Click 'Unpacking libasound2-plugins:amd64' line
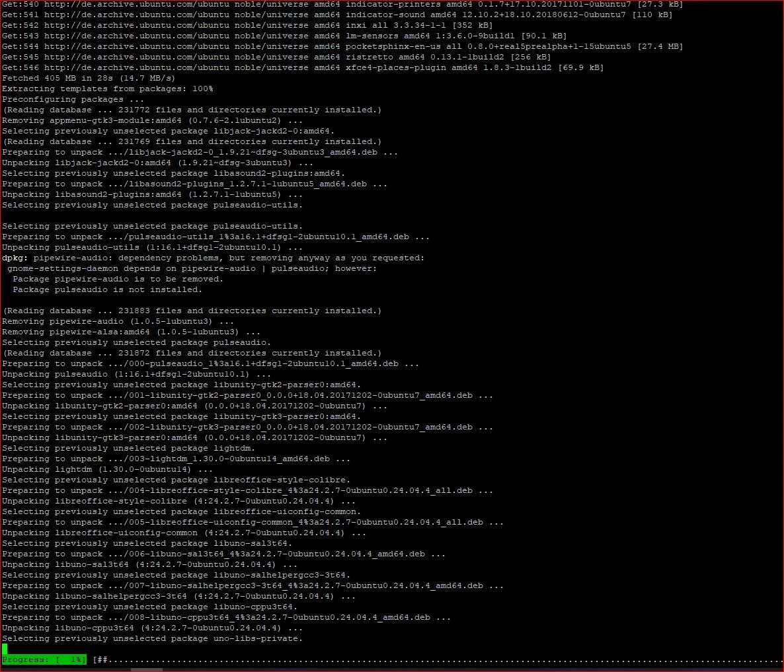 pyautogui.click(x=152, y=194)
